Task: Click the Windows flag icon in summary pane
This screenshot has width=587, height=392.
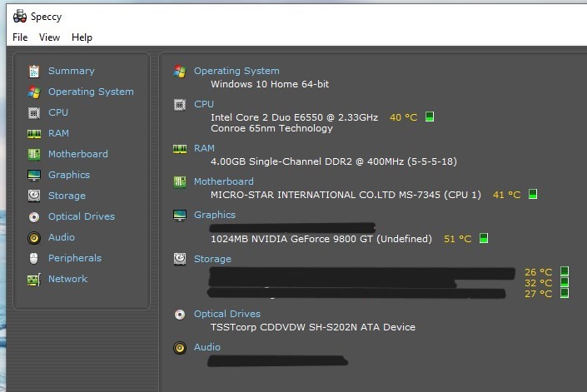Action: tap(180, 72)
